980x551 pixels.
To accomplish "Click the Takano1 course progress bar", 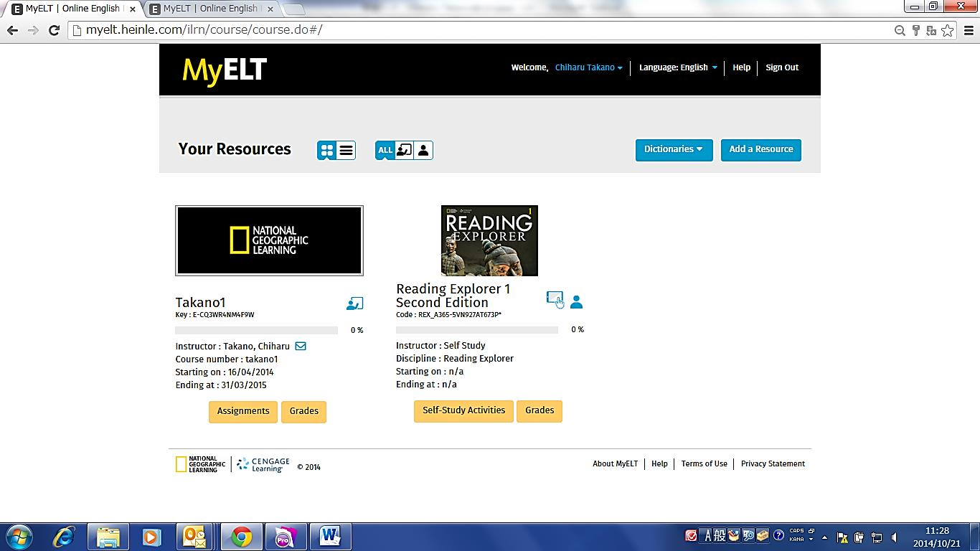I will [257, 331].
